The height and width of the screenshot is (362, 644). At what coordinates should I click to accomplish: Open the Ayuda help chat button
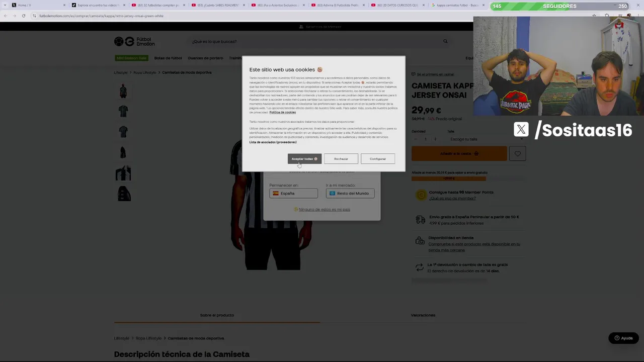coord(623,338)
